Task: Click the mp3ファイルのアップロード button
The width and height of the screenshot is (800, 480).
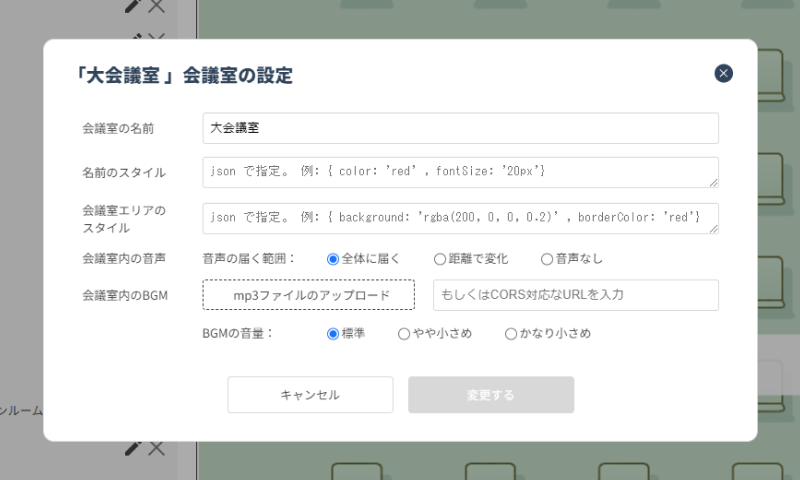Action: (309, 295)
